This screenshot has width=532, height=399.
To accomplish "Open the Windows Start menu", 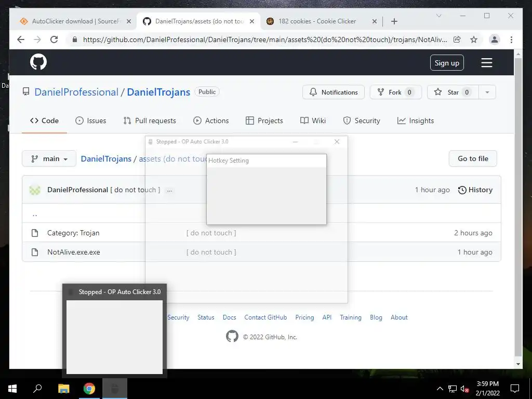I will 12,389.
